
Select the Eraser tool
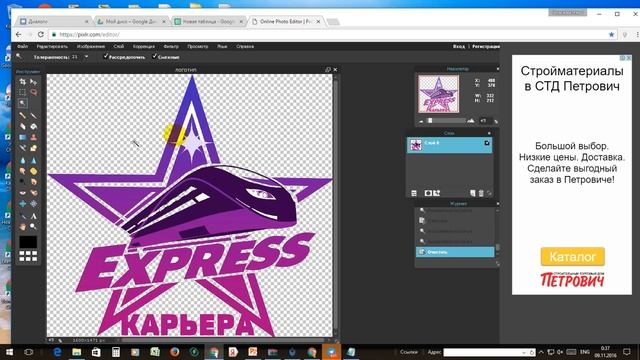coord(23,127)
